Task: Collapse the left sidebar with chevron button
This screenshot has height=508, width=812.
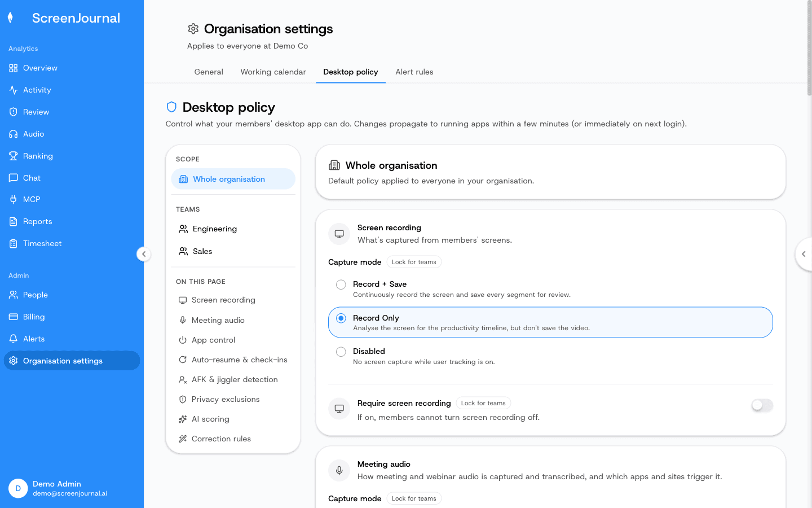Action: (144, 254)
